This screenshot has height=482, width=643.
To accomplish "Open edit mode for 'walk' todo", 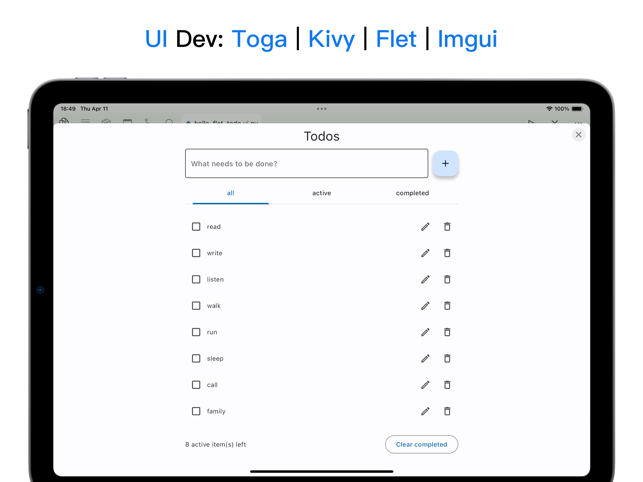I will coord(425,306).
